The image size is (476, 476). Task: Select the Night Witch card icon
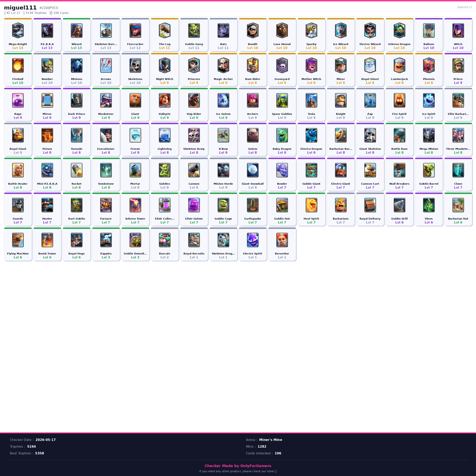pos(165,65)
